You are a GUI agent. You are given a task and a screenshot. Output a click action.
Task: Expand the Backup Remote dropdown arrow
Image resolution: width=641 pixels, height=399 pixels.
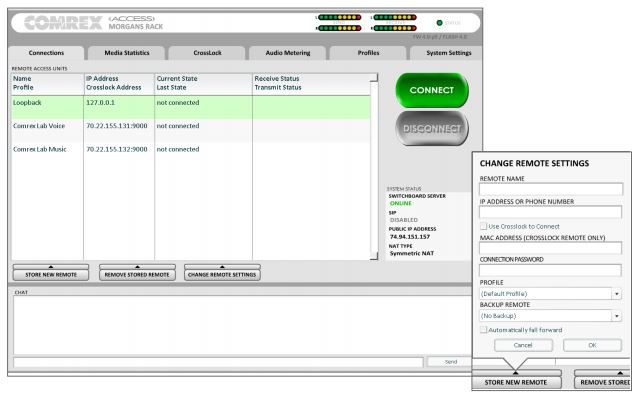[x=616, y=316]
